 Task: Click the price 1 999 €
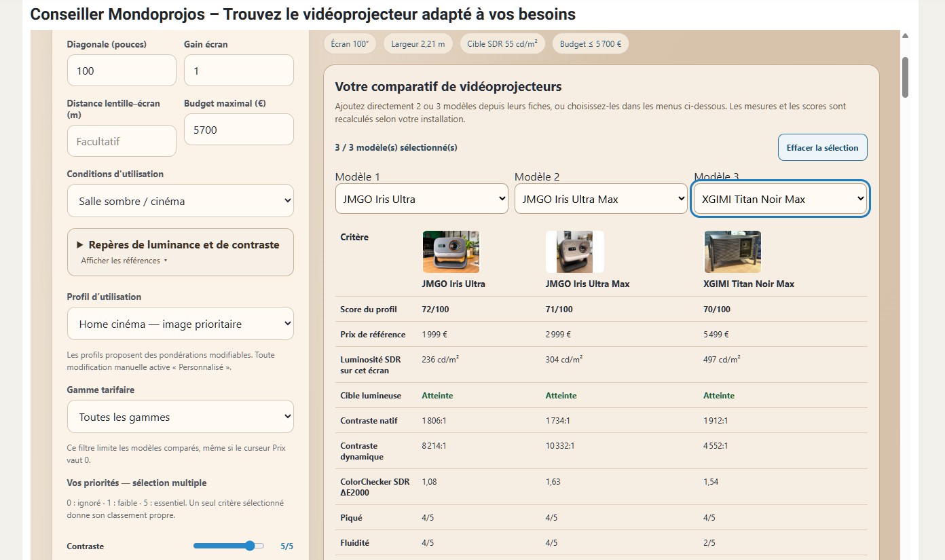click(434, 335)
